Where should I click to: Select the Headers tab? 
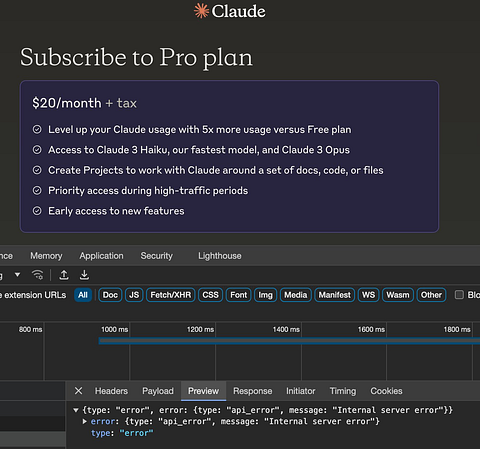click(111, 391)
